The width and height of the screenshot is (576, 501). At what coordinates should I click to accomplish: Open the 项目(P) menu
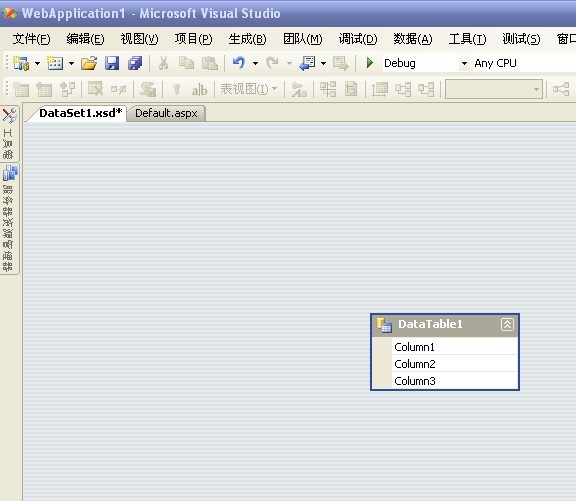click(x=194, y=39)
